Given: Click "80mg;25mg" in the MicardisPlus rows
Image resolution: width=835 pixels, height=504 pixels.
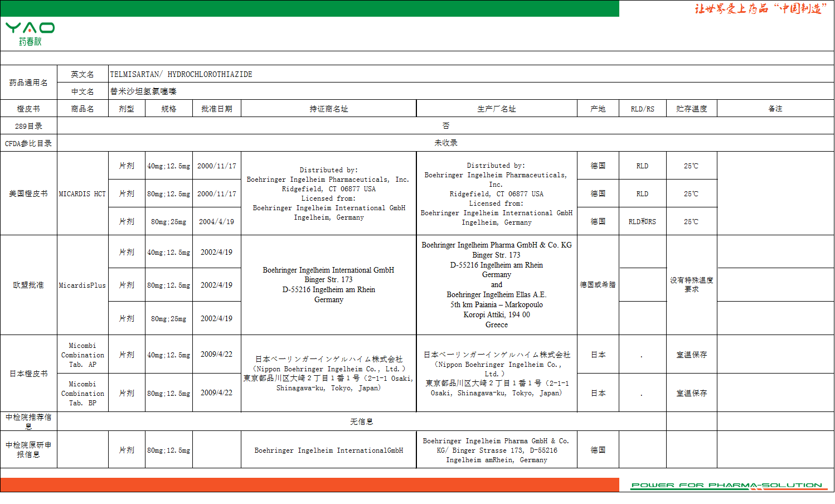Looking at the screenshot, I should [x=169, y=318].
